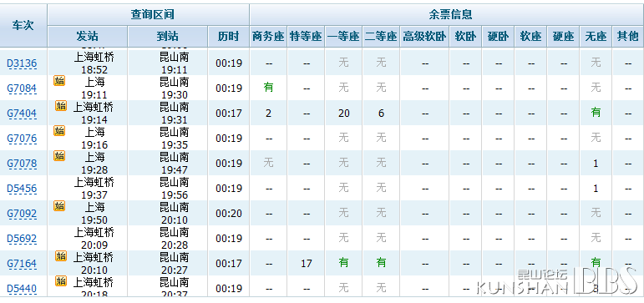
Task: Click first-class seat count 20 for G7404
Action: pyautogui.click(x=344, y=114)
